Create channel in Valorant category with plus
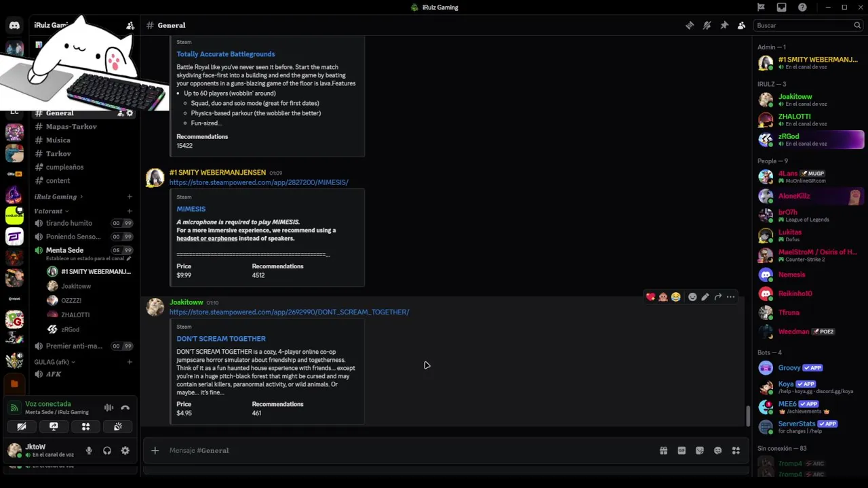This screenshot has height=488, width=868. [130, 211]
